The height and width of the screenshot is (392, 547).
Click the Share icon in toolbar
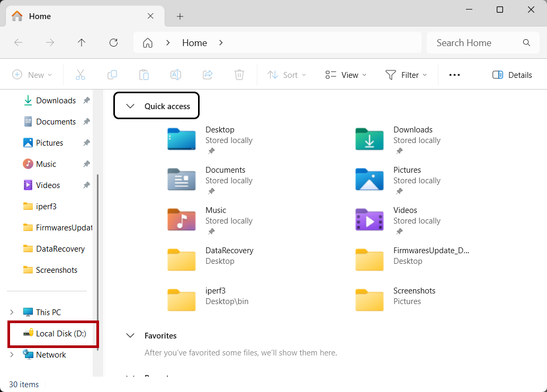click(x=208, y=75)
